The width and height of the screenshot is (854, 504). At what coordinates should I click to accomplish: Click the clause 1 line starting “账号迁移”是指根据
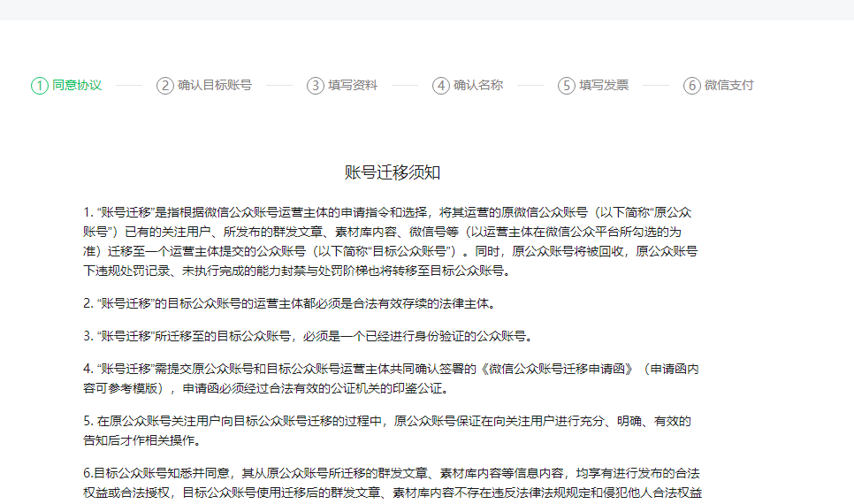coord(387,212)
